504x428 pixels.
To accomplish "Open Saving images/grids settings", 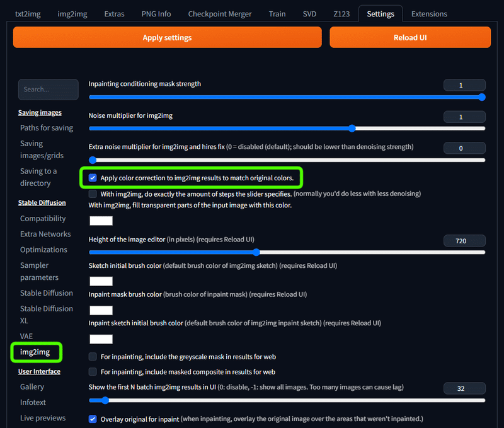I will click(42, 149).
